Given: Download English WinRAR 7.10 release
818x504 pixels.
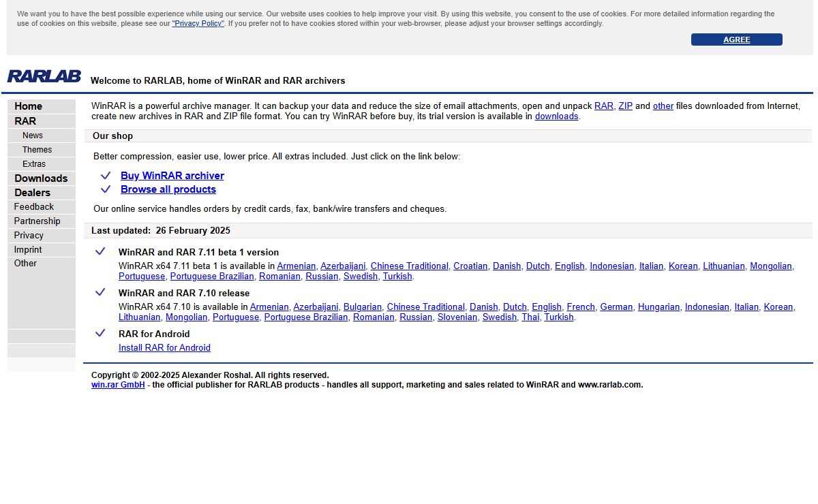Looking at the screenshot, I should 547,307.
